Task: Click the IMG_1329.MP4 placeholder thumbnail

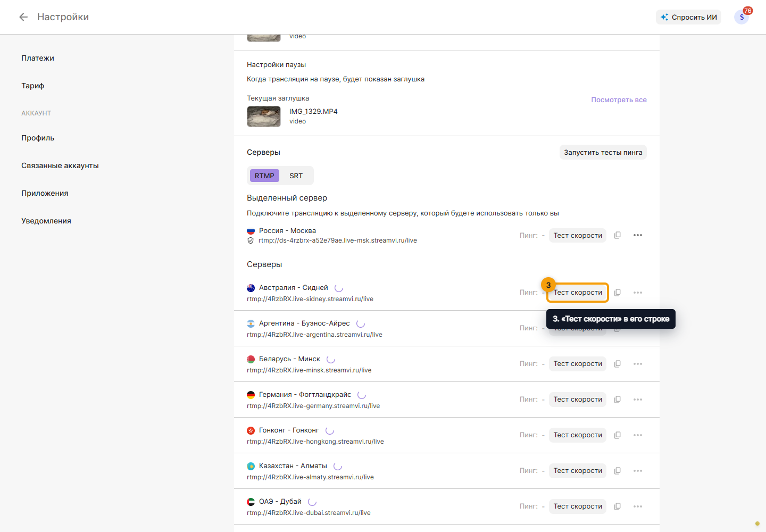Action: (x=264, y=117)
